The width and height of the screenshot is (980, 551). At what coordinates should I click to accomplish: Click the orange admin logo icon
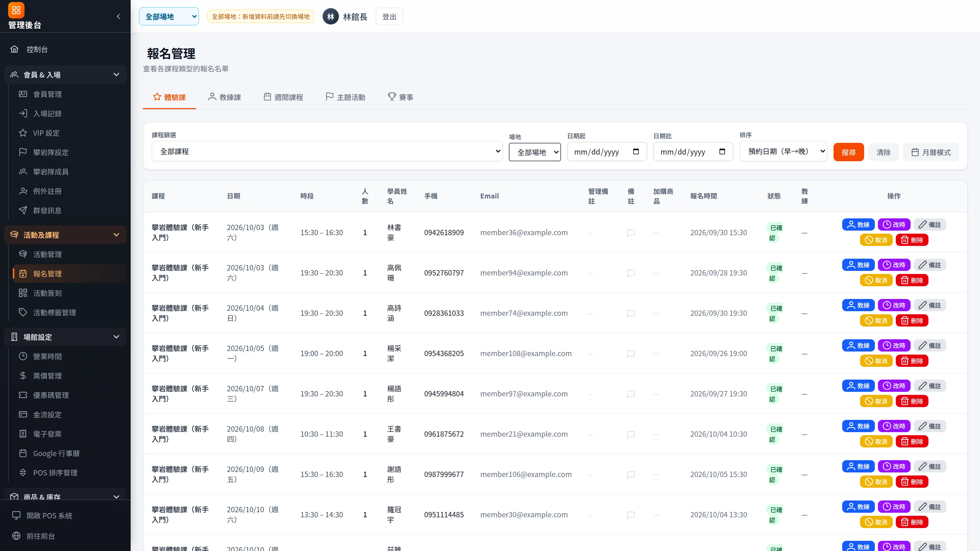[x=16, y=10]
